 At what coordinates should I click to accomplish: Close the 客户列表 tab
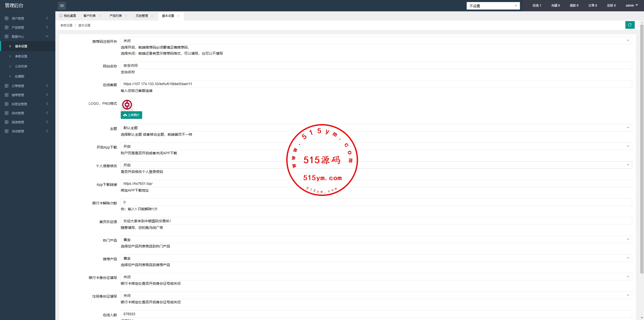[100, 16]
